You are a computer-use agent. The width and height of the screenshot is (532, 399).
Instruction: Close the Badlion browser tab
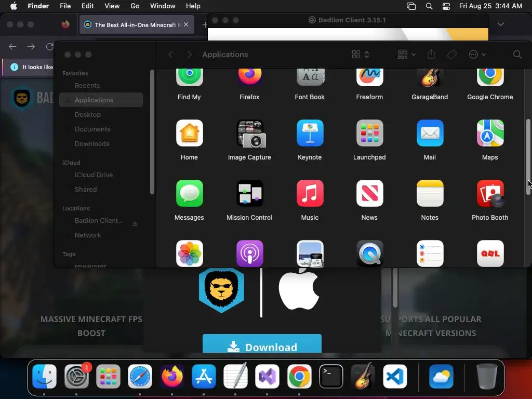pyautogui.click(x=186, y=24)
